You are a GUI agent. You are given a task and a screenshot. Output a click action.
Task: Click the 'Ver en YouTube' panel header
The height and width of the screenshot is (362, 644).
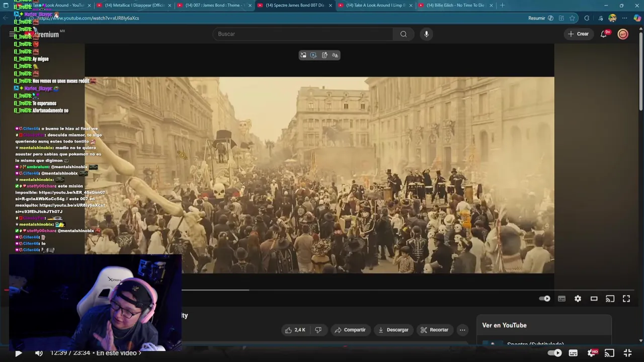[x=504, y=325]
